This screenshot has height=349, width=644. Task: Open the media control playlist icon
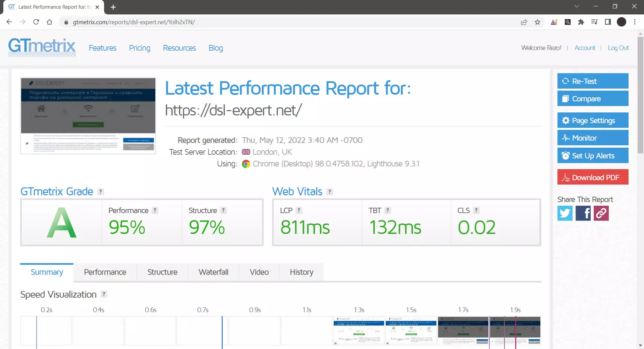point(594,22)
